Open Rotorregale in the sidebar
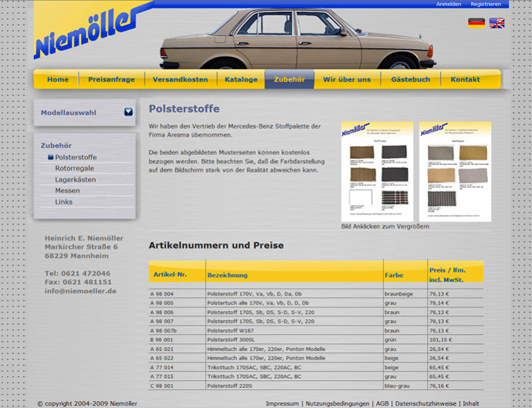The image size is (532, 408). 74,168
